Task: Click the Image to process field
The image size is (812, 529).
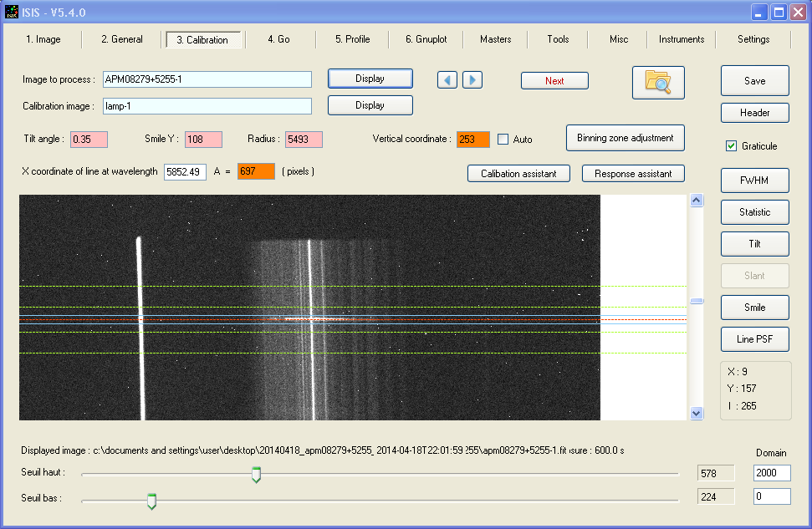Action: click(x=207, y=79)
